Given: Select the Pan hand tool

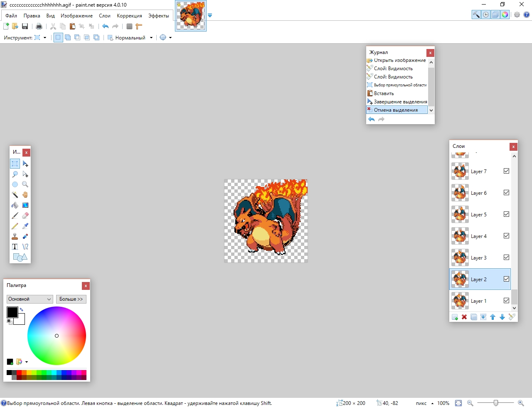Looking at the screenshot, I should pyautogui.click(x=25, y=195).
